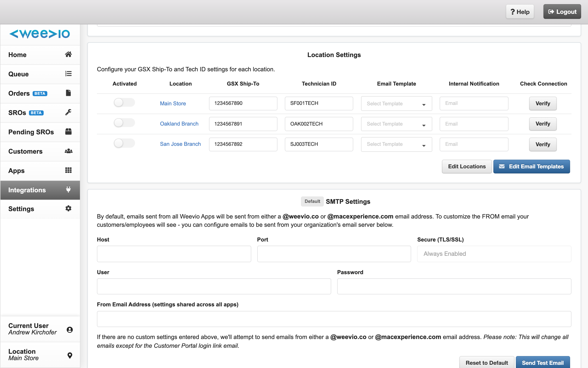588x368 pixels.
Task: Click Internal Notification email for Main Store
Action: (474, 103)
